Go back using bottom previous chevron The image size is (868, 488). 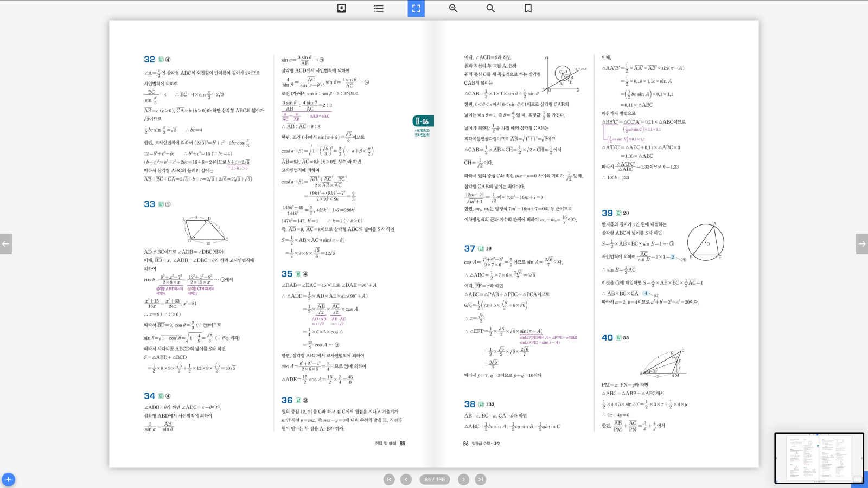406,479
